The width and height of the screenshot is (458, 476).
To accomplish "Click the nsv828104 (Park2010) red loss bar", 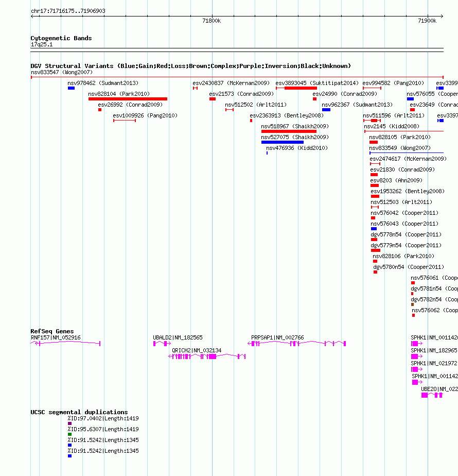I will point(128,99).
